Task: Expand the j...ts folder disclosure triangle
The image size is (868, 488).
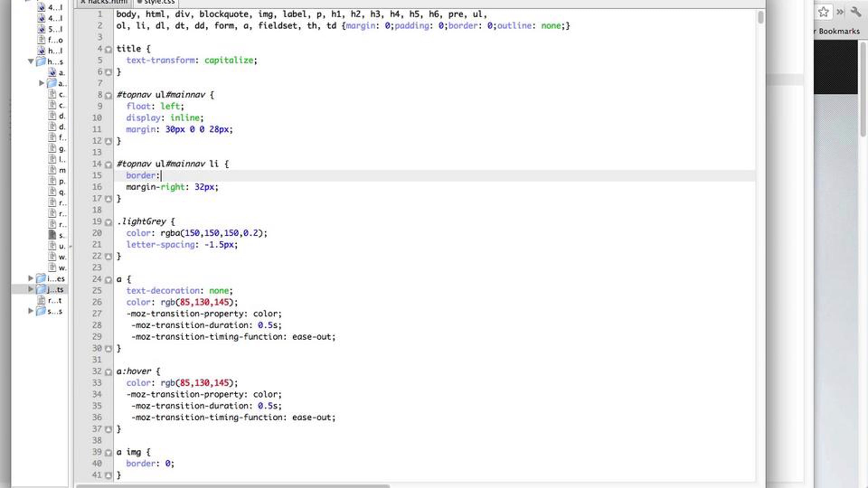Action: [x=31, y=289]
